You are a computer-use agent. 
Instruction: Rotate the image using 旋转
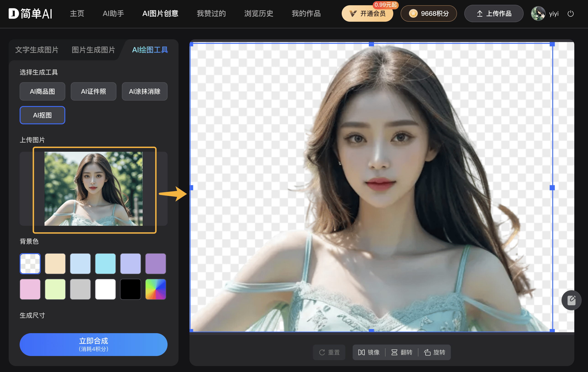435,352
